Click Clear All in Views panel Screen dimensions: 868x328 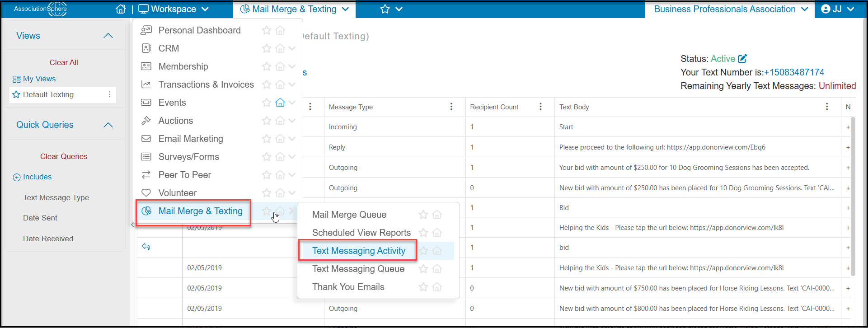pyautogui.click(x=64, y=62)
